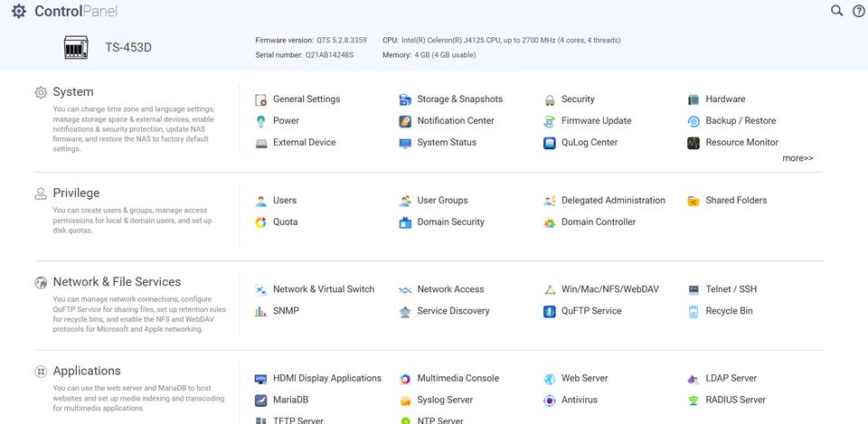
Task: Open the Hardware icon
Action: click(x=693, y=99)
